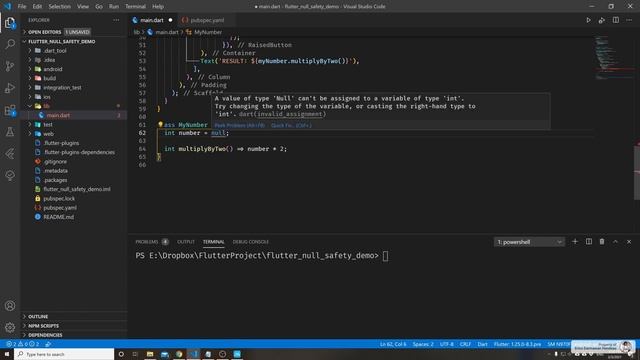Open the Explorer view in the activity bar
This screenshot has width=640, height=360.
coord(10,22)
